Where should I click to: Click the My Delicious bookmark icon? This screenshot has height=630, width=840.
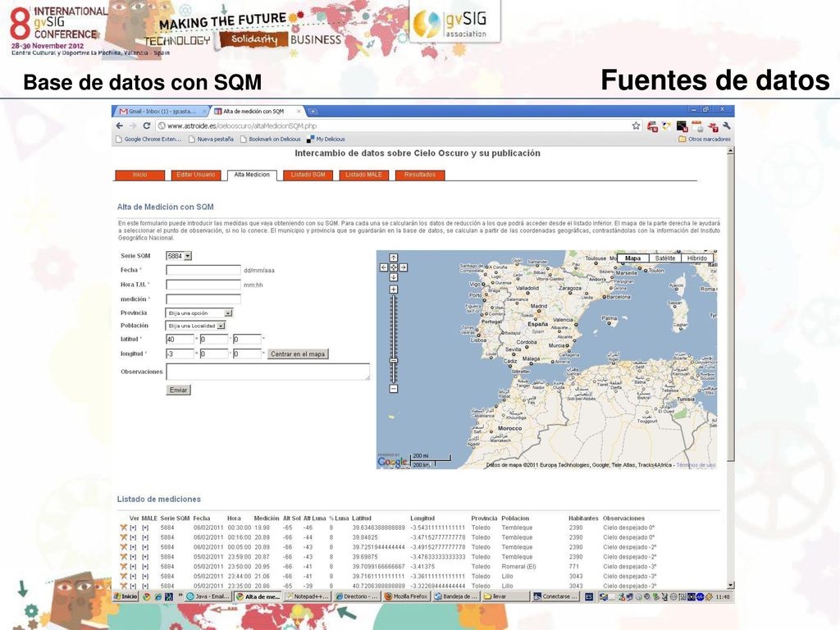pyautogui.click(x=310, y=139)
